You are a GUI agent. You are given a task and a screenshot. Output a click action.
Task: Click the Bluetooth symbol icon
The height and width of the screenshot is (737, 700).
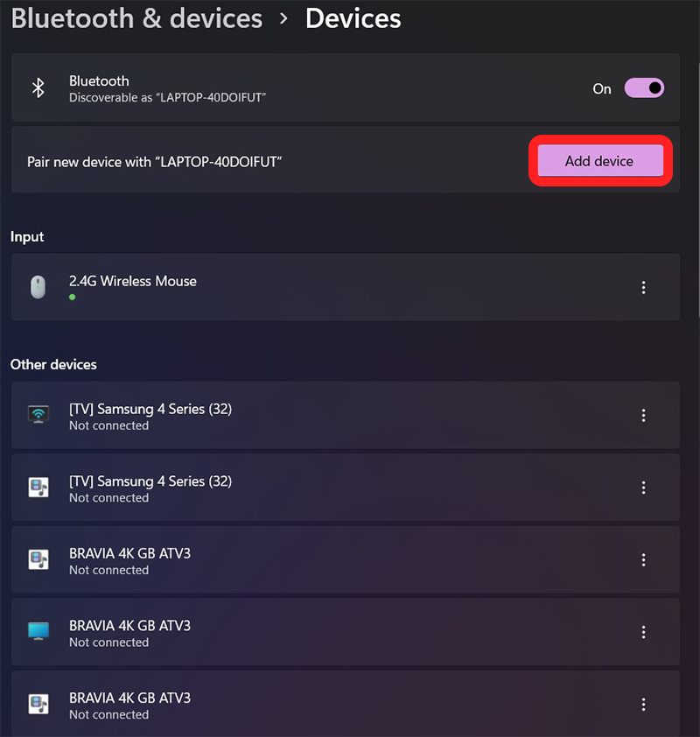click(38, 88)
